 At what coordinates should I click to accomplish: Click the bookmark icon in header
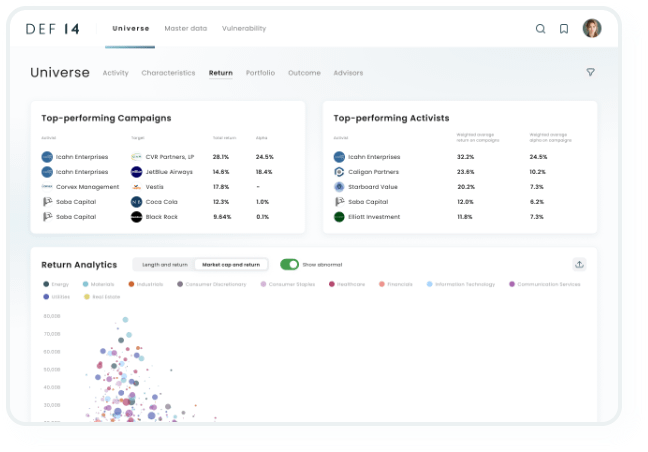[x=564, y=29]
